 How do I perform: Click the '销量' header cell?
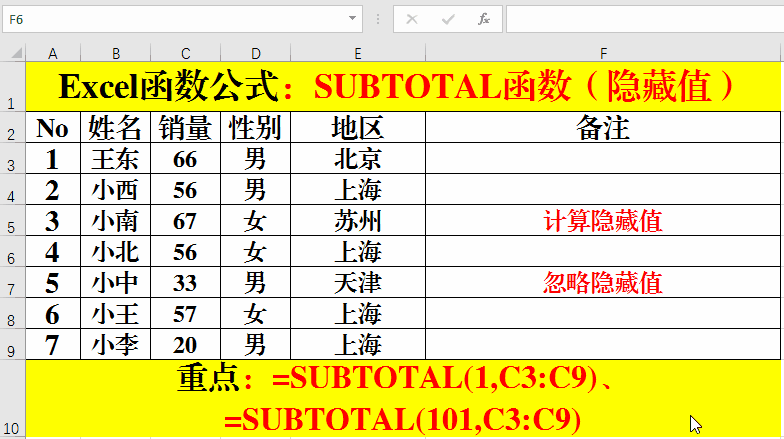coord(186,127)
